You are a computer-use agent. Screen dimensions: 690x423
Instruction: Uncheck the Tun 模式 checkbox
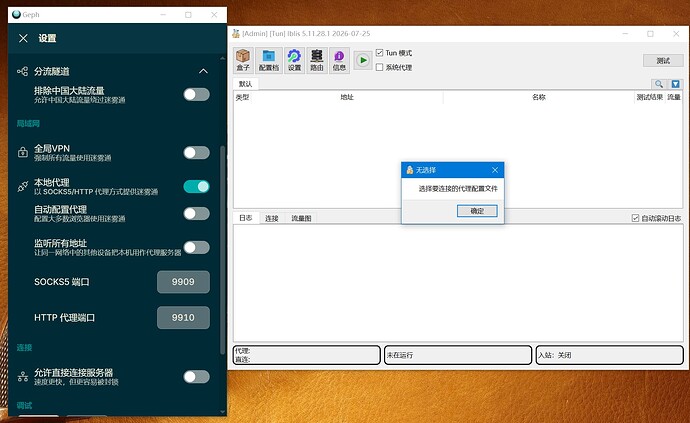pyautogui.click(x=379, y=53)
